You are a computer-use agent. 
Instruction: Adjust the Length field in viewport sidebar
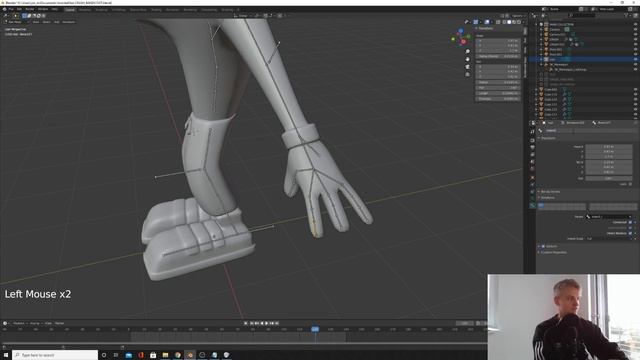point(499,93)
